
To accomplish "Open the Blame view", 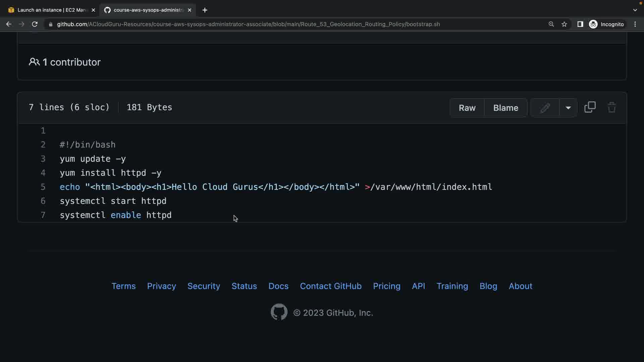I will [x=505, y=108].
